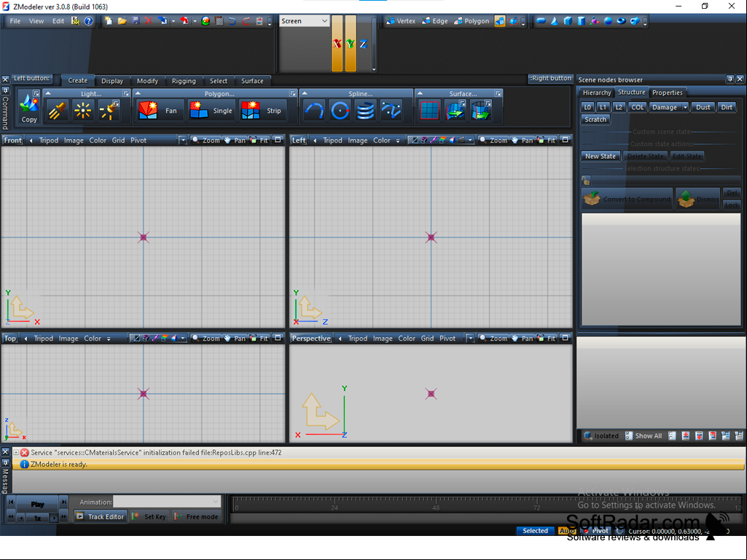Click the blue undo arrow icon
747x560 pixels.
[x=232, y=21]
